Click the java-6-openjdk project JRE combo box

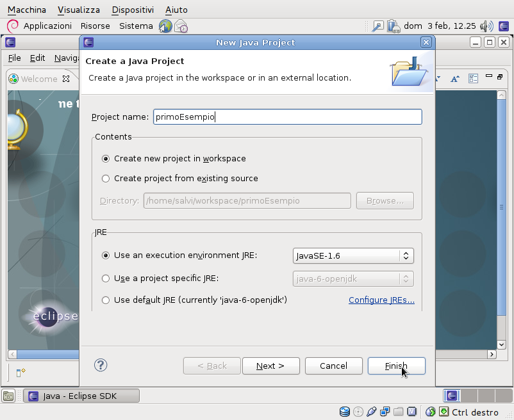coord(353,279)
